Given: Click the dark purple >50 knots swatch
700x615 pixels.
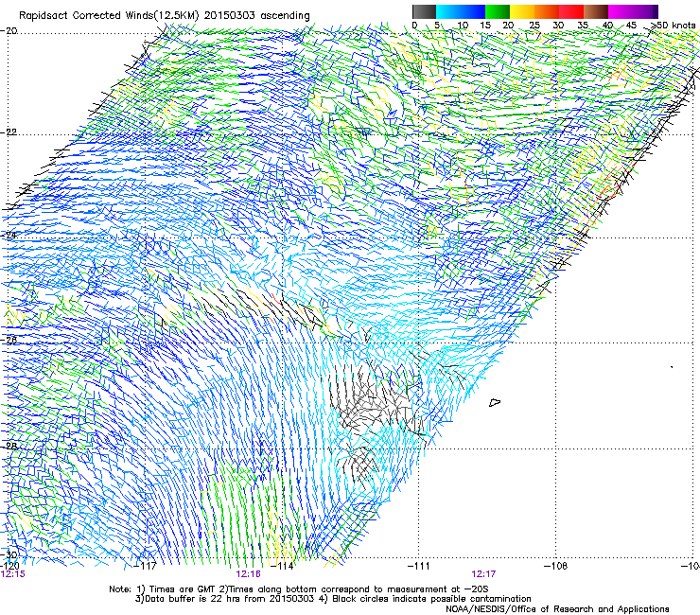Looking at the screenshot, I should pyautogui.click(x=656, y=11).
